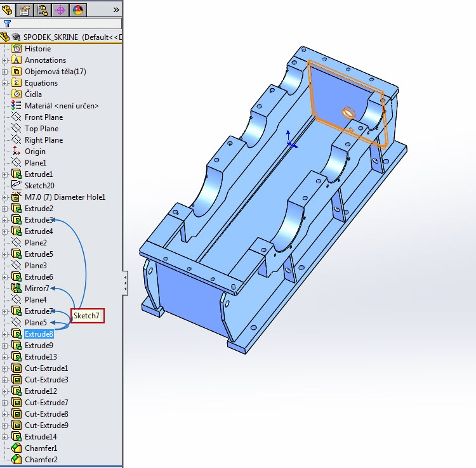Image resolution: width=476 pixels, height=468 pixels.
Task: Select Plane4 in the tree
Action: (36, 300)
